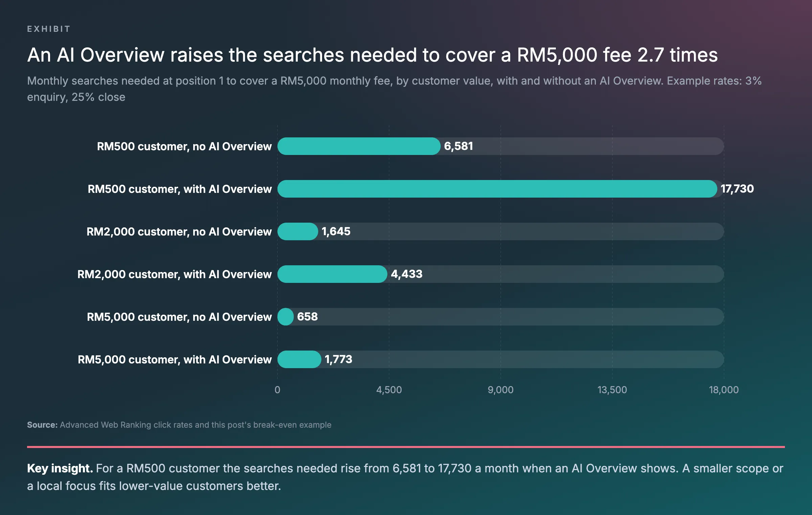Click the chart title about the AI Overview

click(373, 55)
